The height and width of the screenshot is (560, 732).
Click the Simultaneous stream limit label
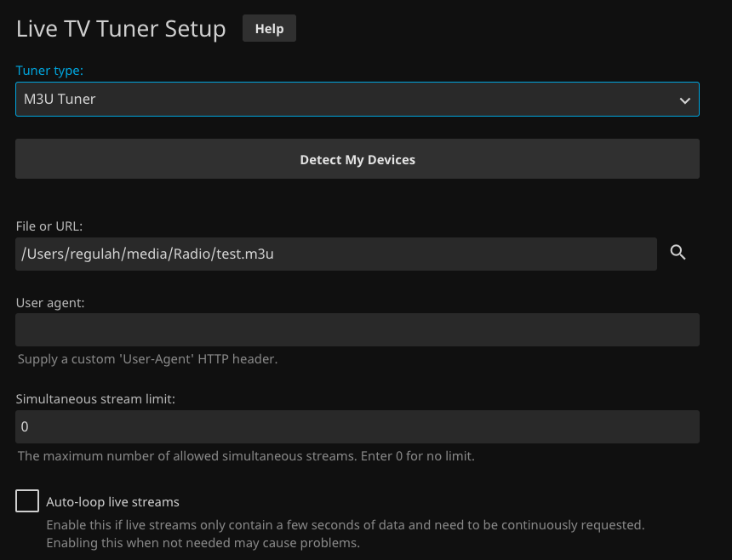click(x=95, y=399)
